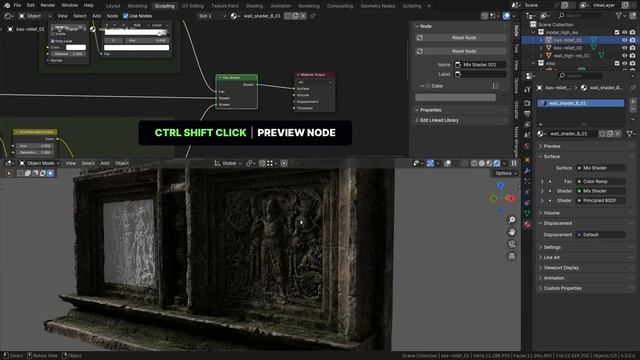Image resolution: width=640 pixels, height=360 pixels.
Task: Open the Tool properties tab icon
Action: click(x=527, y=89)
